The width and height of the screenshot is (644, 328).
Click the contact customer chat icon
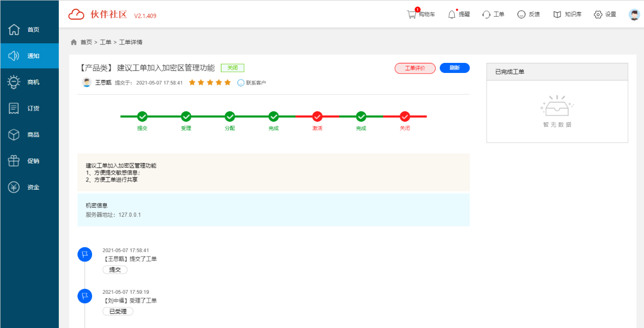point(241,83)
